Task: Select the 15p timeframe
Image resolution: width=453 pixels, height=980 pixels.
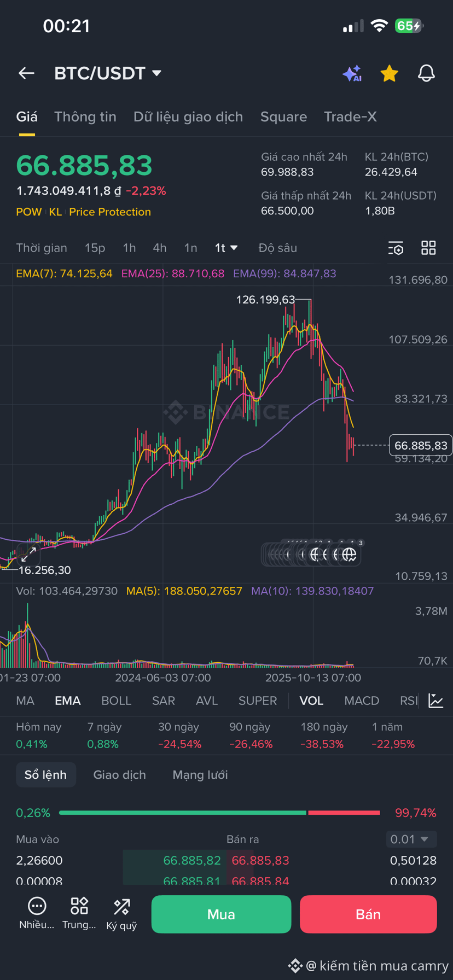Action: coord(95,248)
